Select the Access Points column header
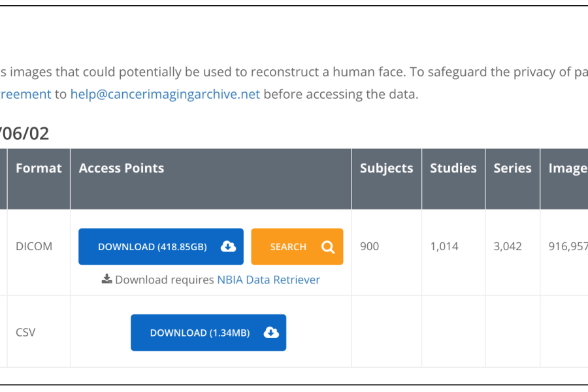The image size is (588, 392). tap(122, 168)
